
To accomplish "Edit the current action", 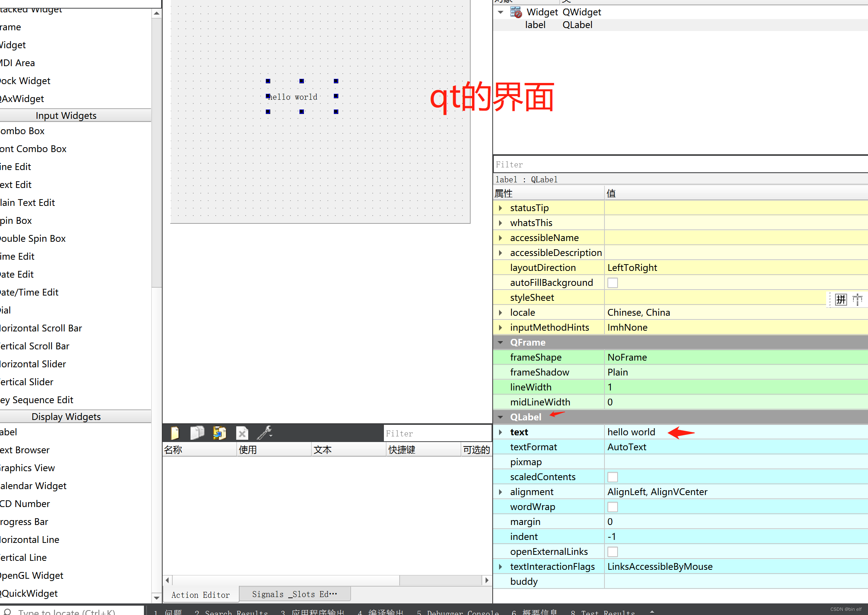I will [x=220, y=433].
